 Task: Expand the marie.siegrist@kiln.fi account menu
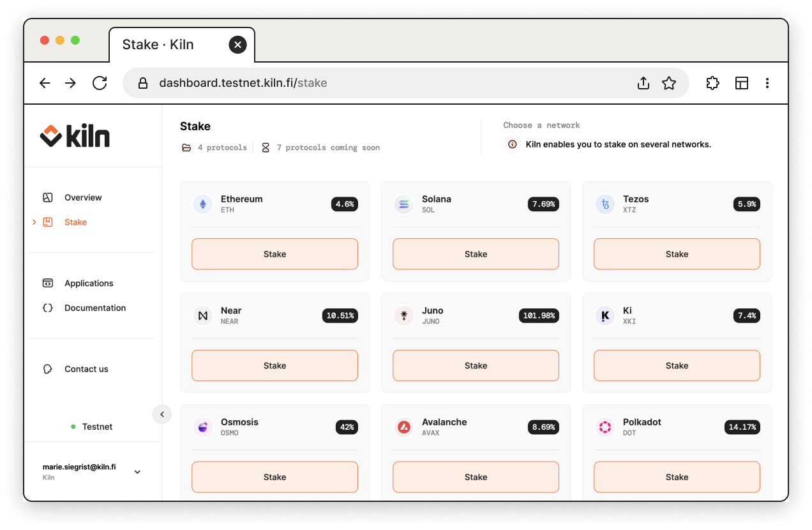pos(137,472)
